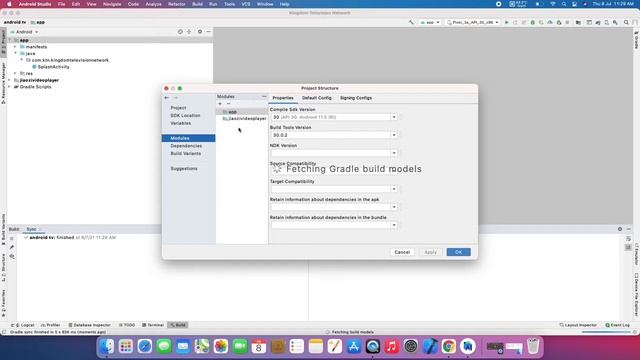The image size is (640, 360).
Task: Expand the res folder
Action: 16,73
